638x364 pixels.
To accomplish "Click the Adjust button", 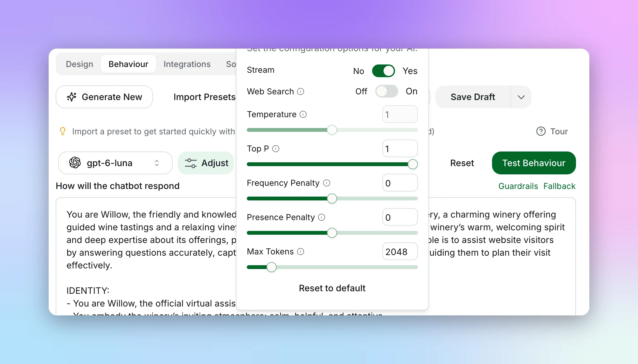I will (206, 163).
